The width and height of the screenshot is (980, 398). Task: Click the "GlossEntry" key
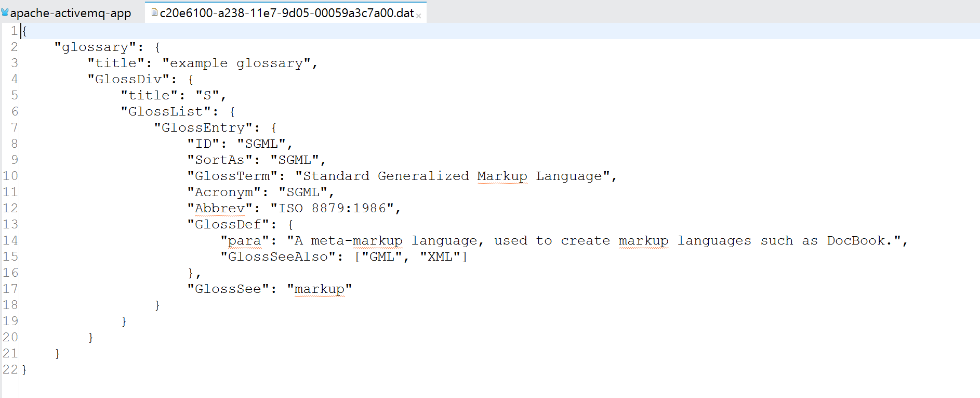click(x=203, y=128)
